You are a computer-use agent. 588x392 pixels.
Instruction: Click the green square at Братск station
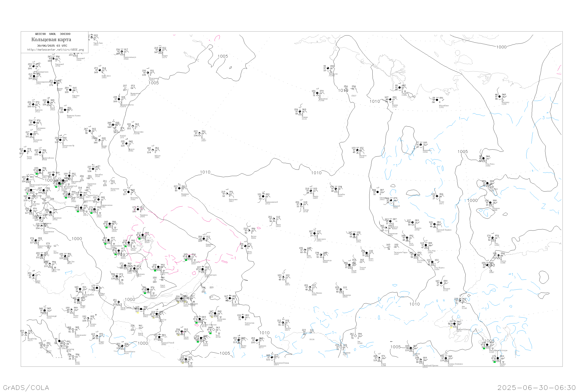[x=139, y=239]
